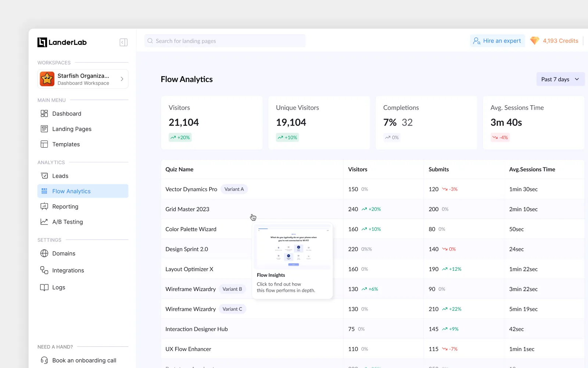Collapse the sidebar with the panel toggle
Viewport: 588px width, 368px height.
(x=123, y=42)
